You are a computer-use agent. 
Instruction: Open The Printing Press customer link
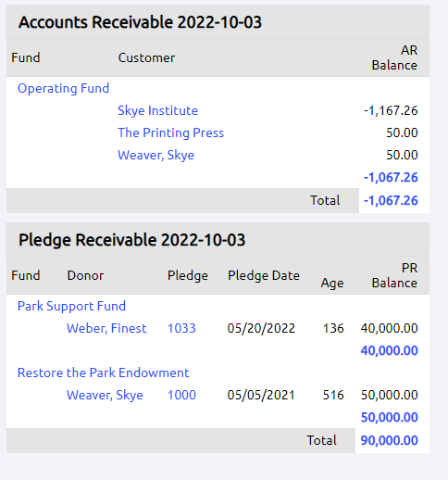[170, 133]
